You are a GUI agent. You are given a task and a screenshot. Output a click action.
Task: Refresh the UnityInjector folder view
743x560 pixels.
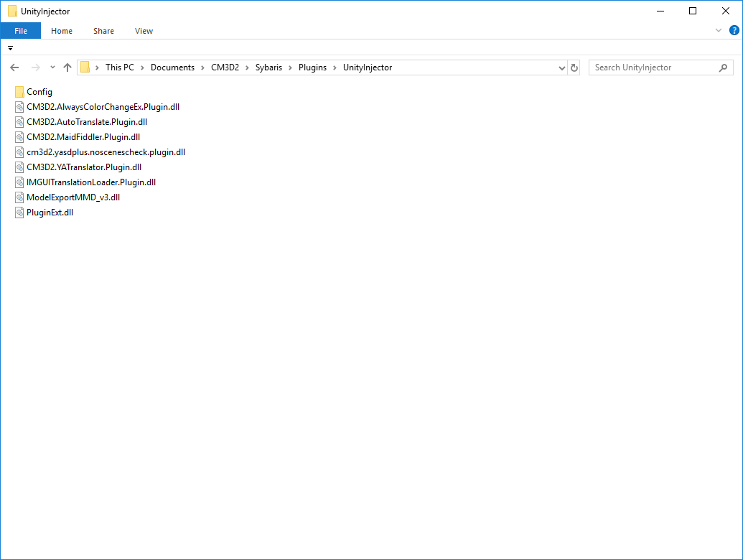(x=574, y=67)
